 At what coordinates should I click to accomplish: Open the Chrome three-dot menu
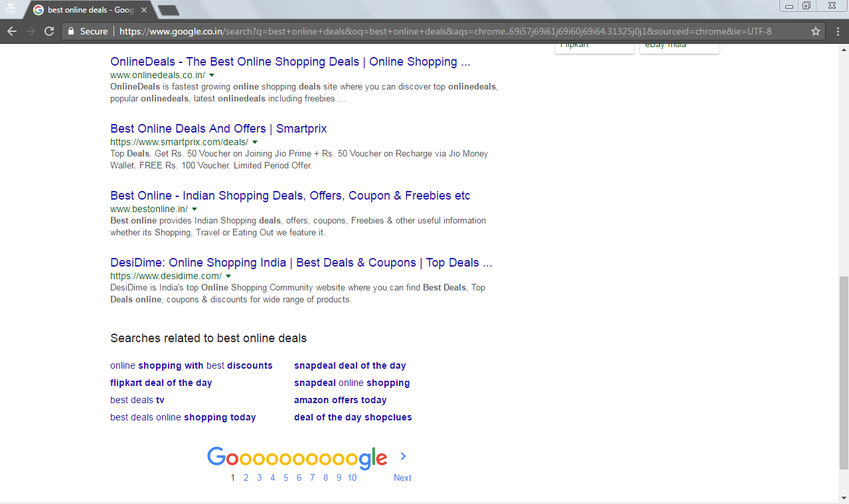coord(838,31)
